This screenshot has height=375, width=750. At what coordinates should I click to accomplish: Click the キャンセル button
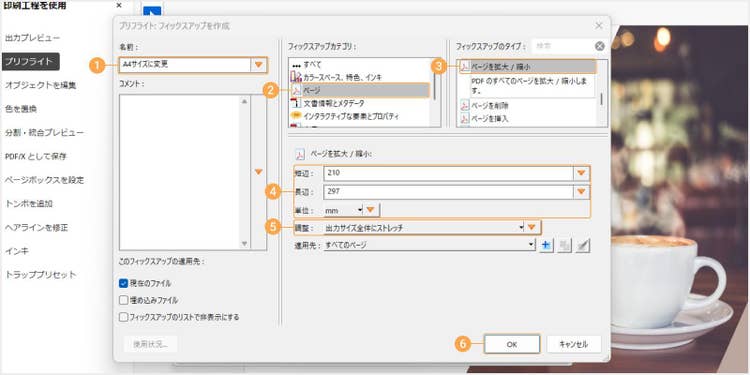click(574, 344)
